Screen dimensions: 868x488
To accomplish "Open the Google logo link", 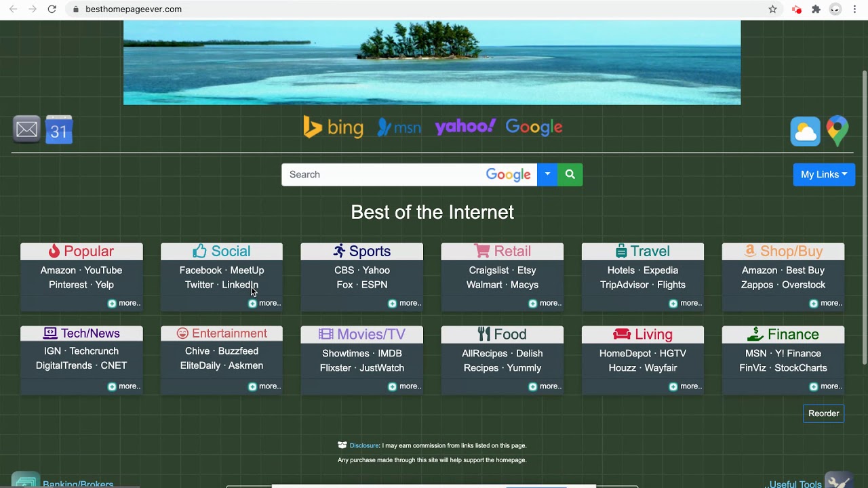I will (x=534, y=127).
